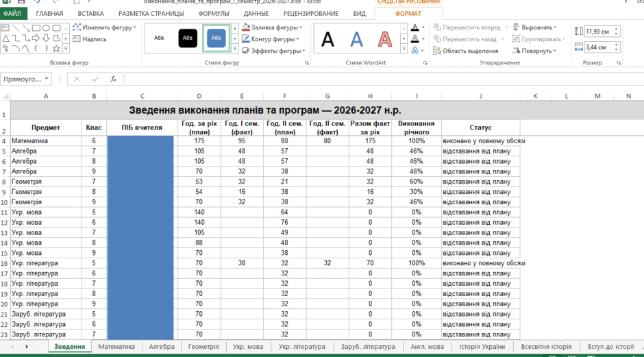
Task: Insert a text box with Надпись
Action: pyautogui.click(x=90, y=39)
